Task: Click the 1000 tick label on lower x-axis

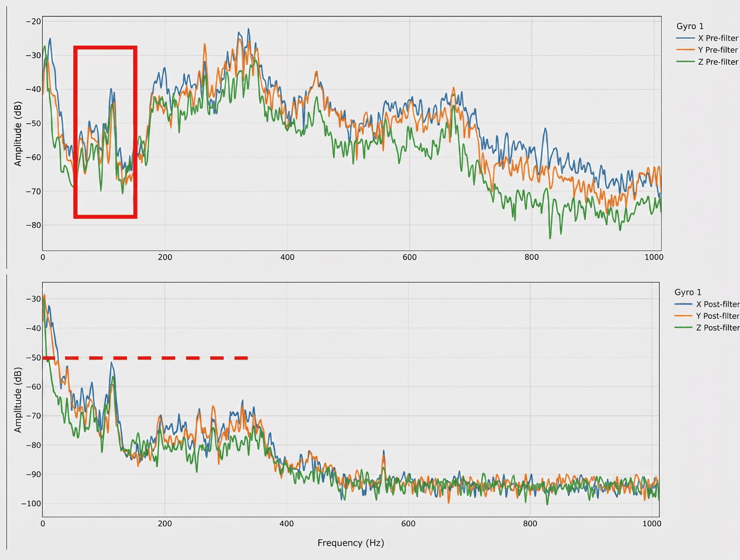Action: 652,524
